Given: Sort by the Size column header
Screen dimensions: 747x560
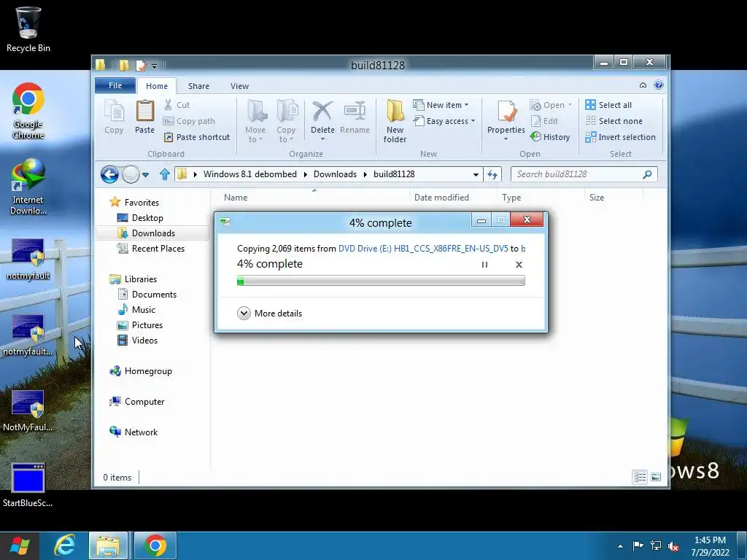Looking at the screenshot, I should [614, 197].
